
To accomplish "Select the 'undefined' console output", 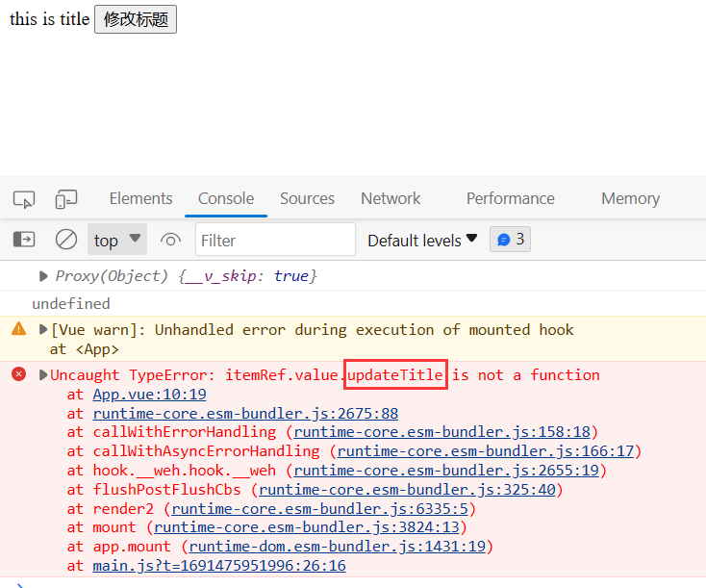I will [x=70, y=304].
